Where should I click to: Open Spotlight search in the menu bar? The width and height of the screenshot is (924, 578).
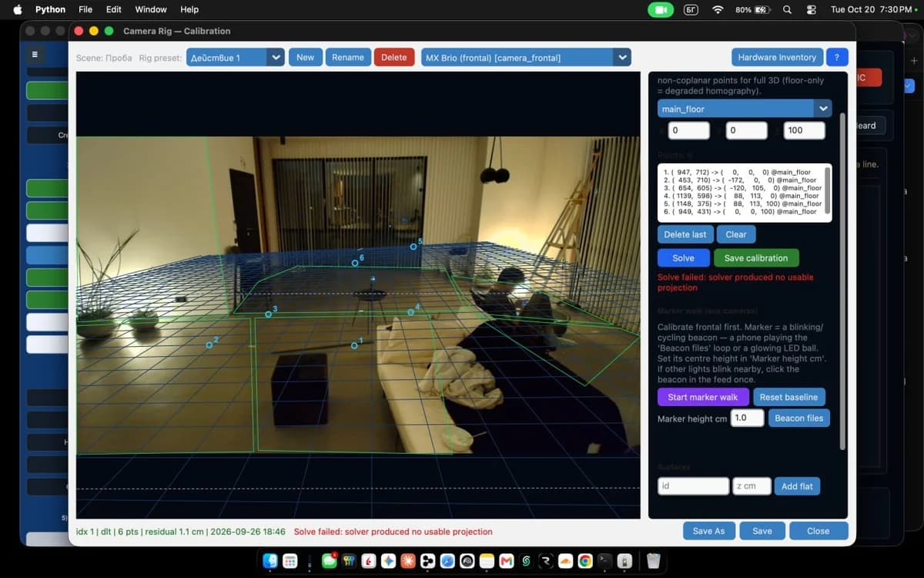click(x=787, y=9)
